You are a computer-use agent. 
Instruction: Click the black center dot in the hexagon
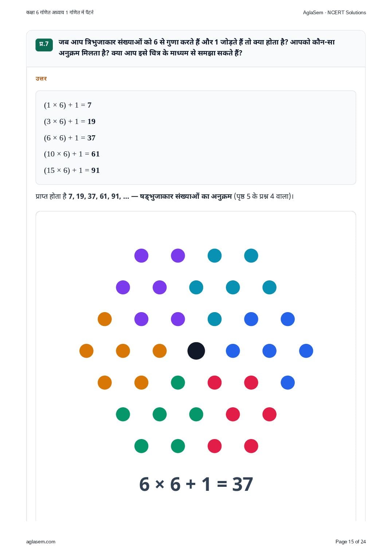196,351
